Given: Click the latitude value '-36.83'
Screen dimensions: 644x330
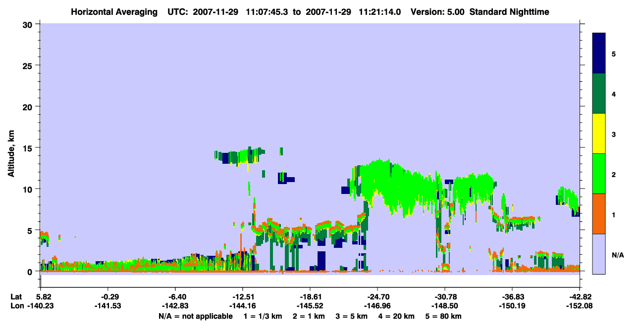Looking at the screenshot, I should coord(512,296).
